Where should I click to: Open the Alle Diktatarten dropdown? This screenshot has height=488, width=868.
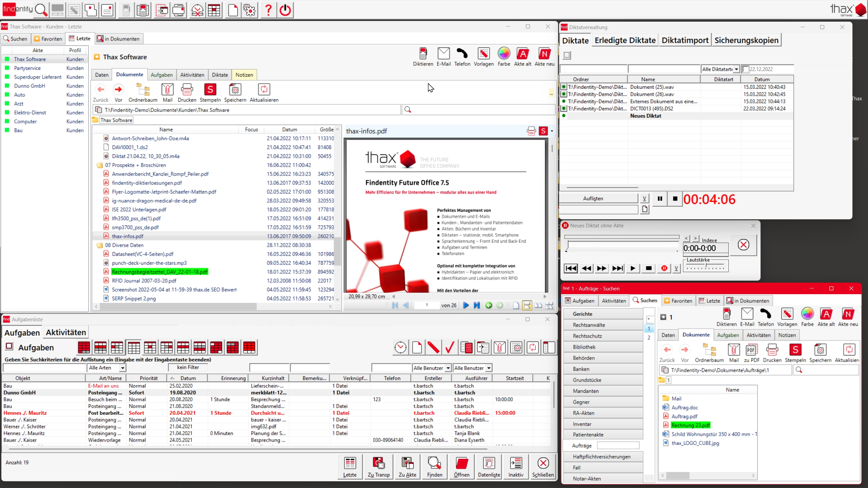736,69
